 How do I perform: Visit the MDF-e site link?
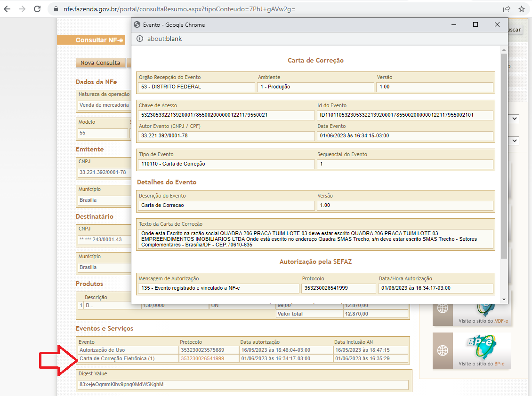(x=483, y=321)
